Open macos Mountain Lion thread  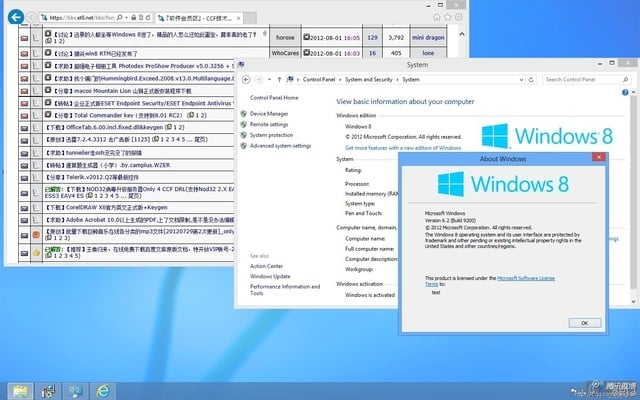123,91
